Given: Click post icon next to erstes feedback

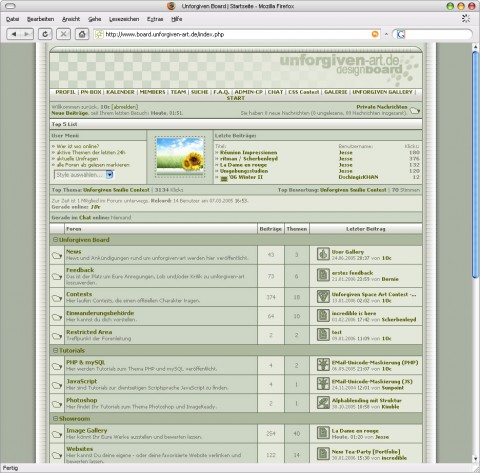Looking at the screenshot, I should pos(323,275).
